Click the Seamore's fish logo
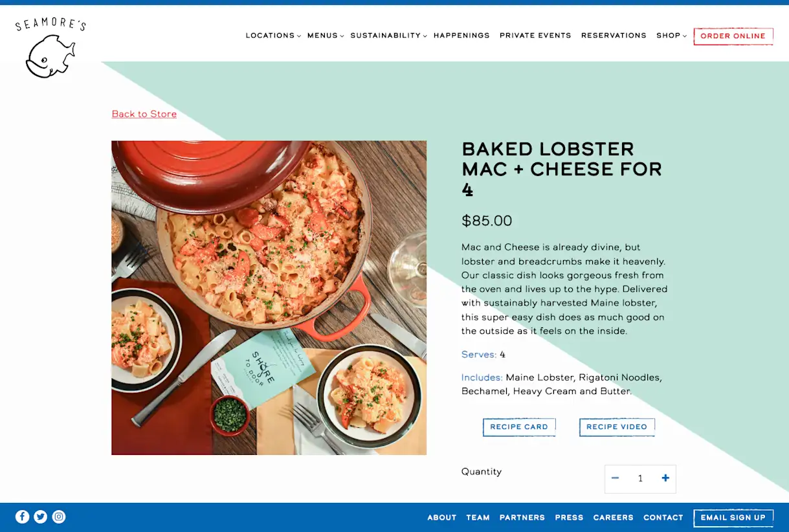789x532 pixels. [x=50, y=49]
